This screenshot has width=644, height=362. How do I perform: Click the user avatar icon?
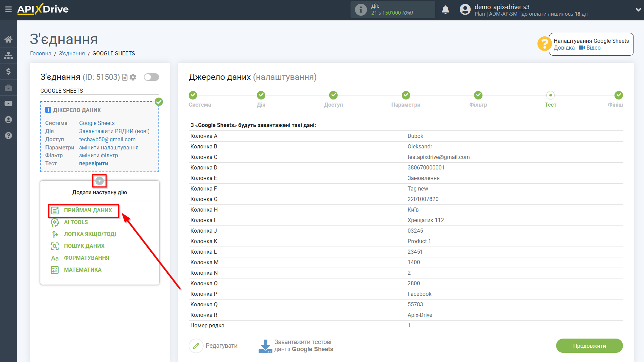pos(465,10)
